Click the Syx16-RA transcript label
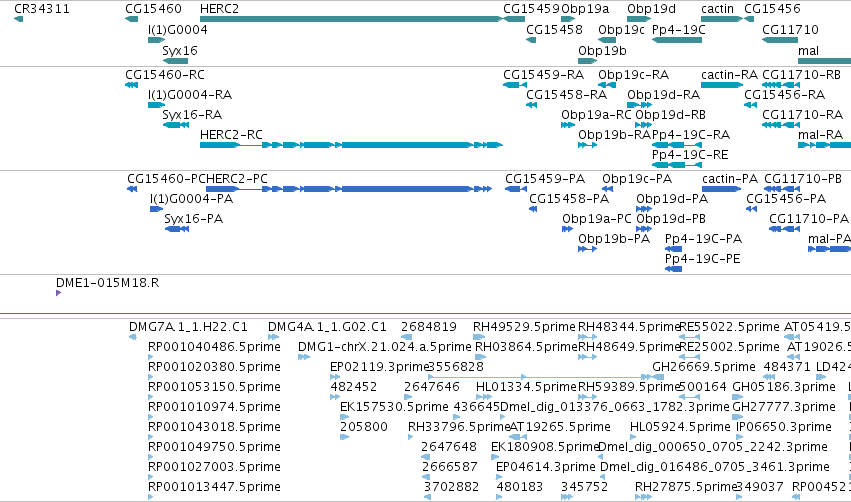Viewport: 851px width, 502px height. click(192, 115)
